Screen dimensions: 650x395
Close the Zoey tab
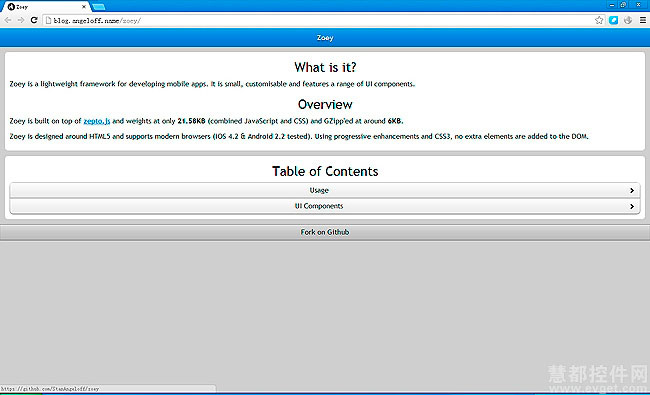coord(84,7)
